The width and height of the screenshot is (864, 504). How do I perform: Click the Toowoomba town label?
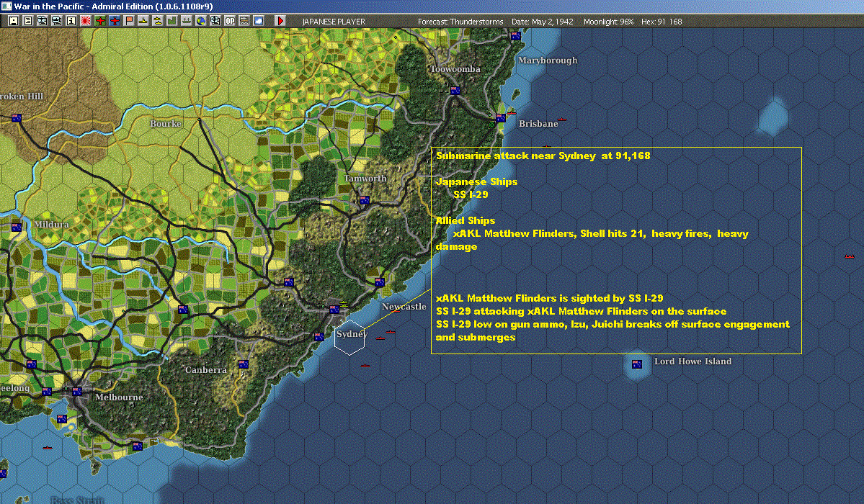click(x=455, y=69)
